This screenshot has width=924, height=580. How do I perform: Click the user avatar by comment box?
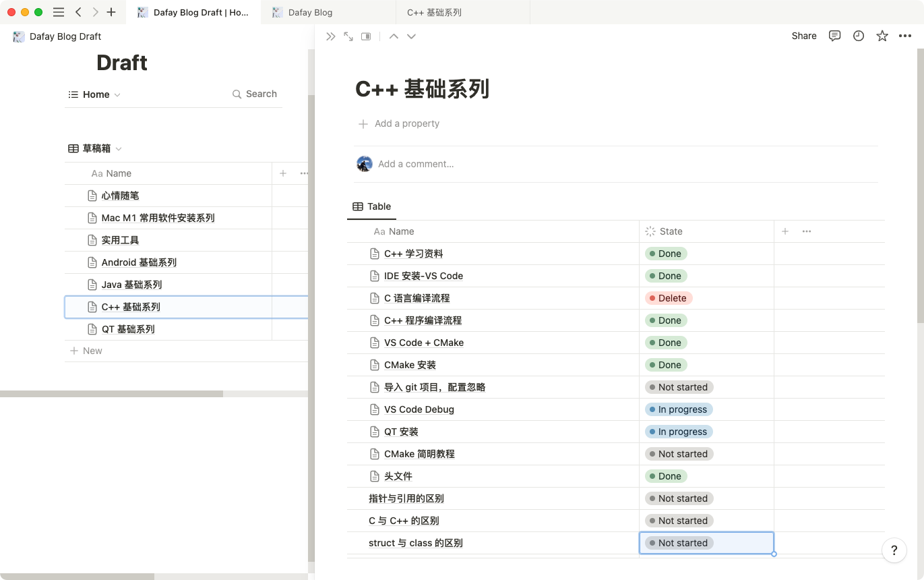click(365, 164)
